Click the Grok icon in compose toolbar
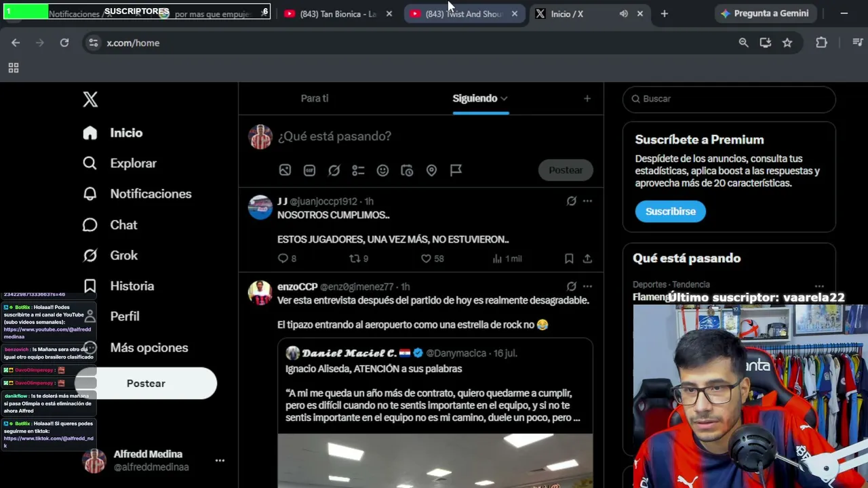Screen dimensions: 868x488 tap(334, 170)
